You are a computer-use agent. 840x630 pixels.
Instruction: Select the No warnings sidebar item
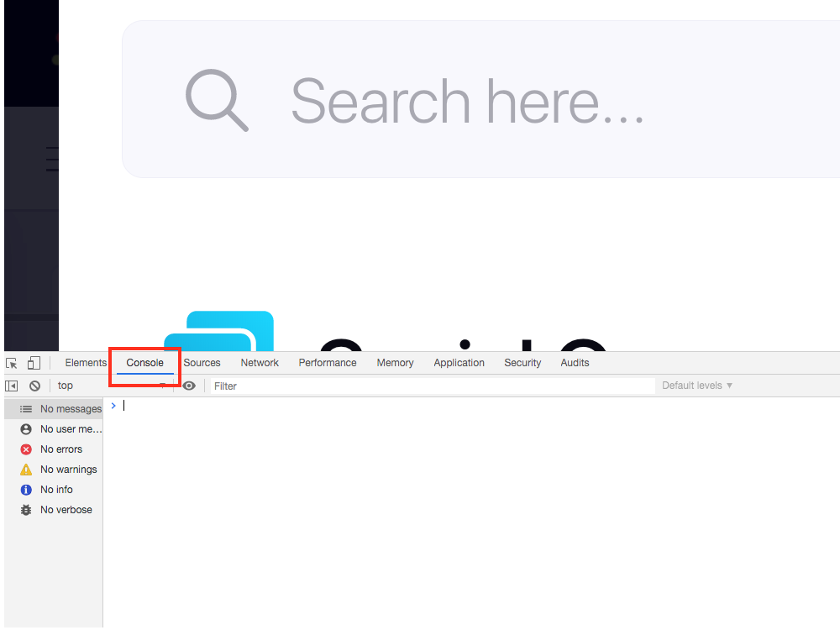(54, 470)
